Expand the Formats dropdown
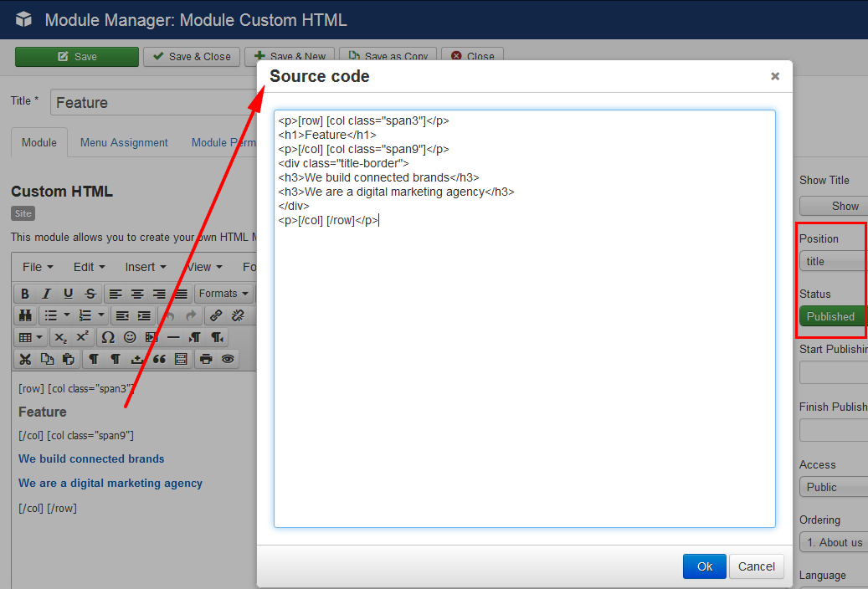 pyautogui.click(x=223, y=294)
